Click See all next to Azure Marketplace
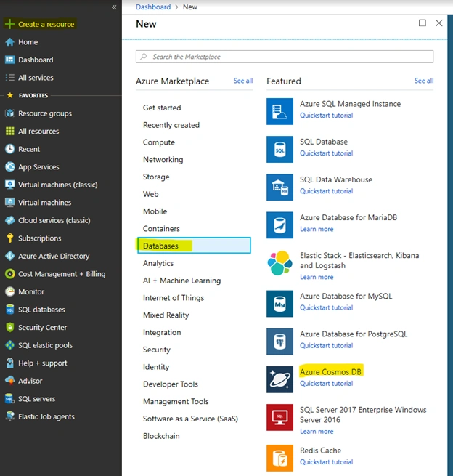Viewport: 453px width, 476px height. (x=243, y=81)
